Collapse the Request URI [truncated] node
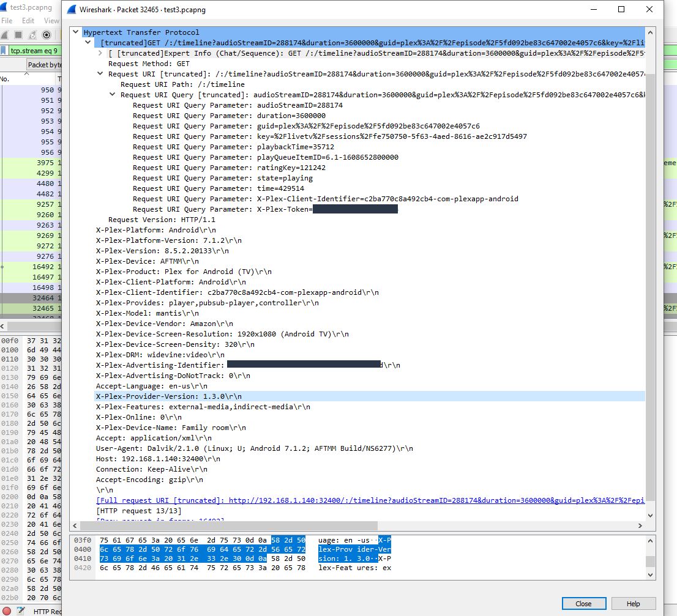 (x=100, y=74)
